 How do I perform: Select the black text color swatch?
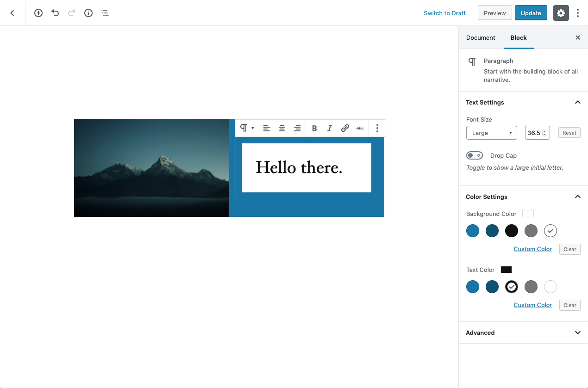point(512,287)
